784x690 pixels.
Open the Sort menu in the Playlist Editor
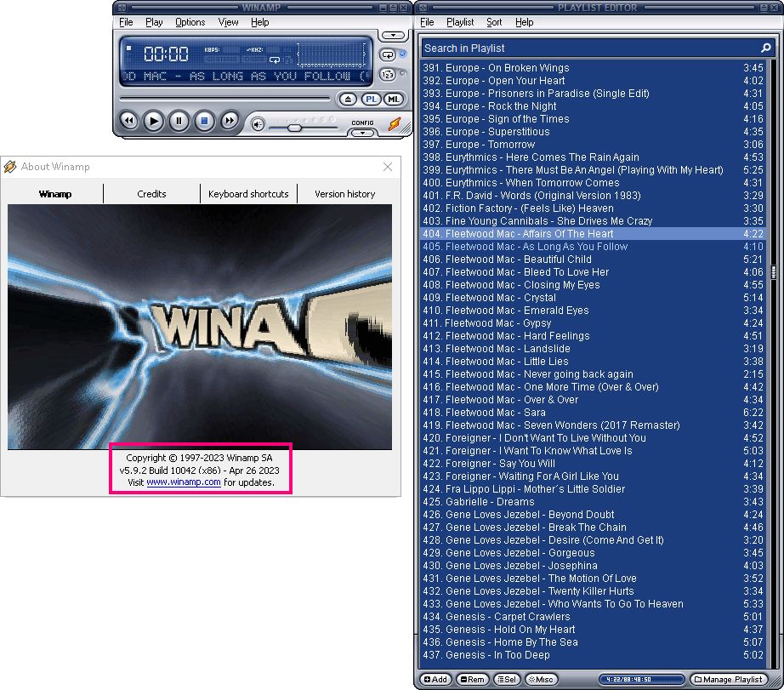494,22
